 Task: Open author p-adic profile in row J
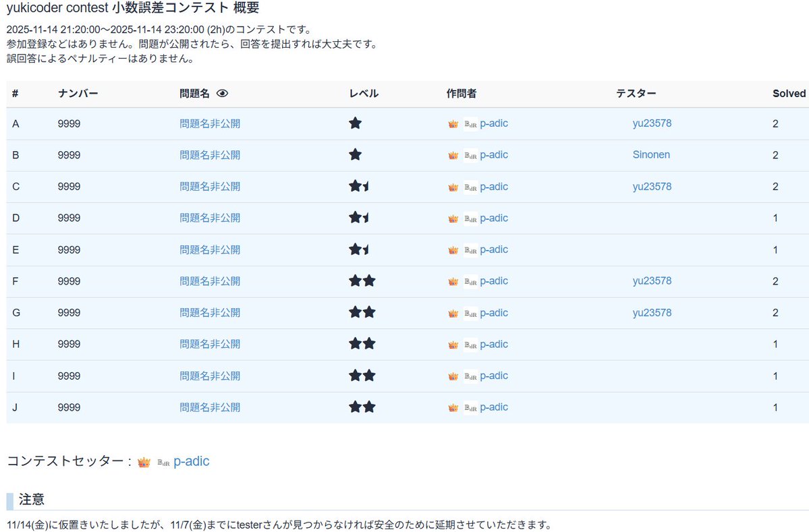[494, 408]
